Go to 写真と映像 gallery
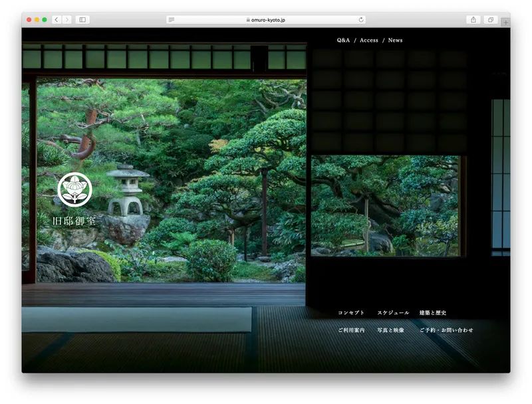Image resolution: width=532 pixels, height=404 pixels. click(x=390, y=330)
